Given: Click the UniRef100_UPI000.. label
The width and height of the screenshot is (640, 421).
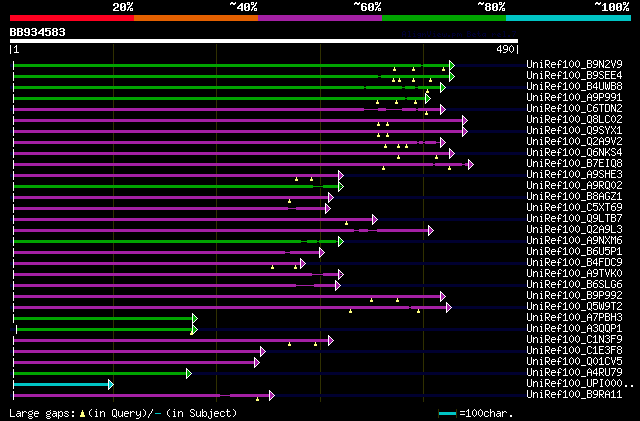Looking at the screenshot, I should tap(580, 383).
